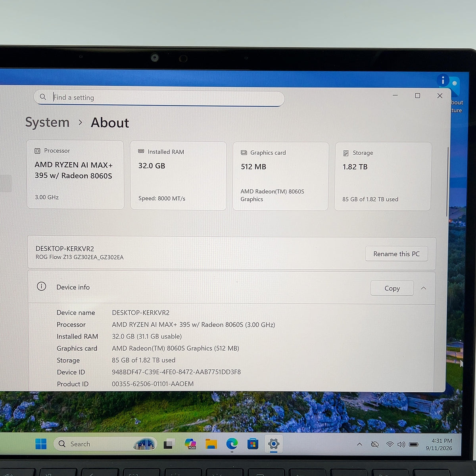Viewport: 476px width, 476px height.
Task: Click the Rename this PC button
Action: click(x=396, y=254)
